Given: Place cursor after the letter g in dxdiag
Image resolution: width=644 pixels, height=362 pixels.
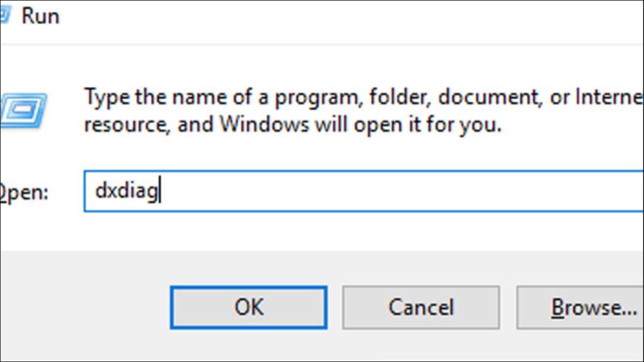Looking at the screenshot, I should [160, 191].
